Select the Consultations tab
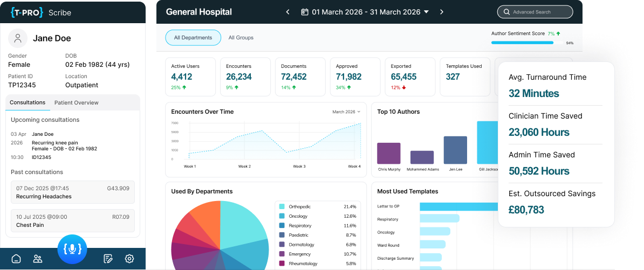 click(28, 102)
